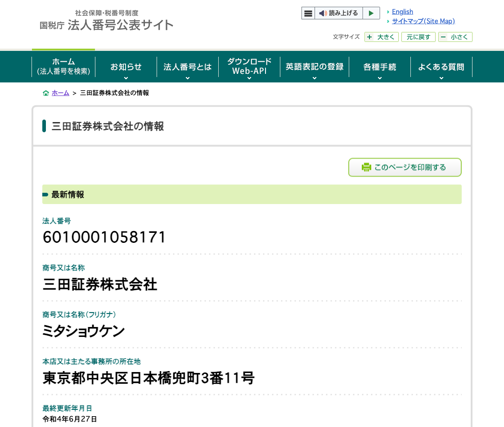This screenshot has height=427, width=504.
Task: Follow the ホーム breadcrumb link
Action: click(60, 93)
